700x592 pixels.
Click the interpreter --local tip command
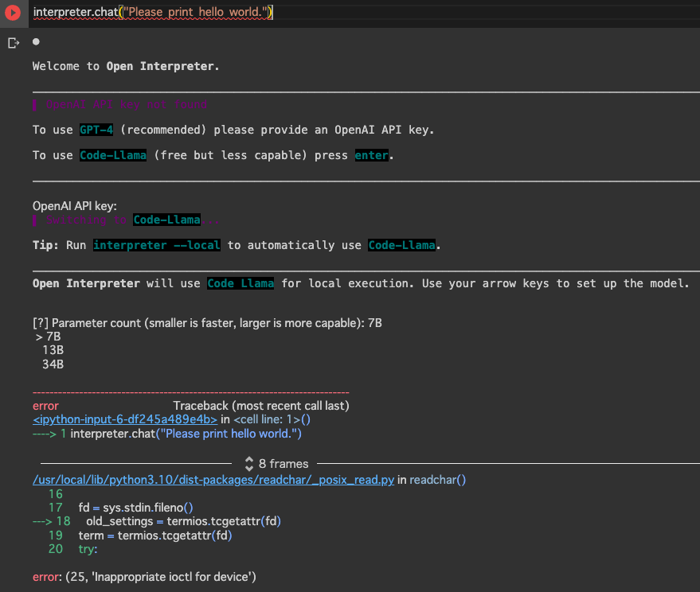[x=158, y=244]
